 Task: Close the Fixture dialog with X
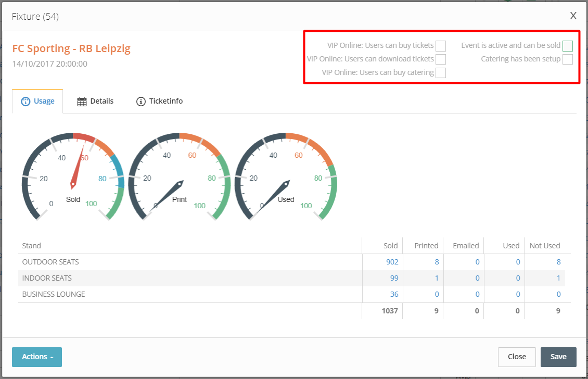click(x=573, y=16)
